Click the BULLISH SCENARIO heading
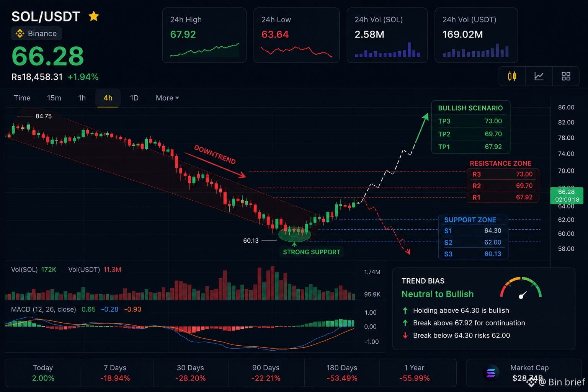This screenshot has height=392, width=588. pyautogui.click(x=470, y=108)
